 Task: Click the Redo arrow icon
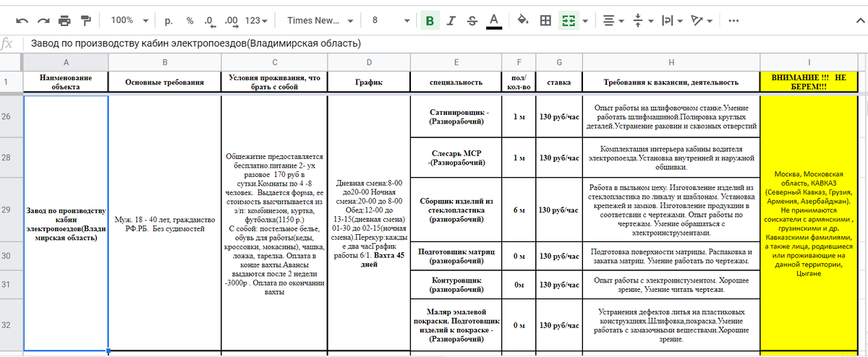44,20
